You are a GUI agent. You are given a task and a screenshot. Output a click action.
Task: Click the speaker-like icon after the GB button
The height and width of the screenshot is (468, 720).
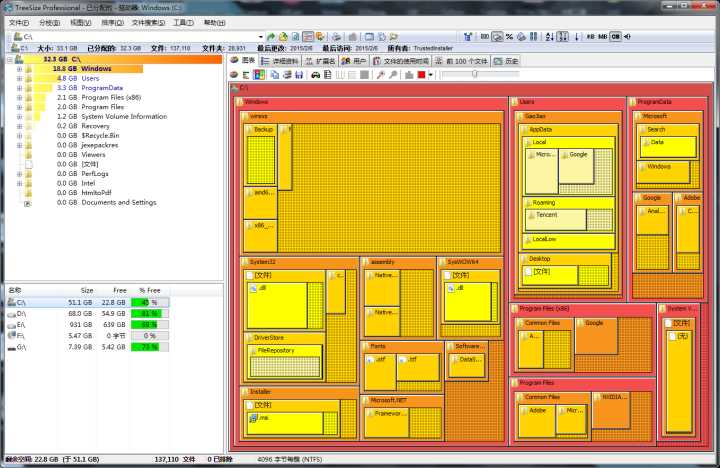pos(627,37)
